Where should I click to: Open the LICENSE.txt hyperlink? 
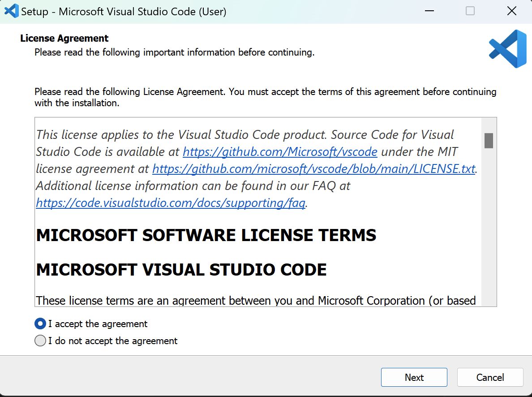pos(313,169)
